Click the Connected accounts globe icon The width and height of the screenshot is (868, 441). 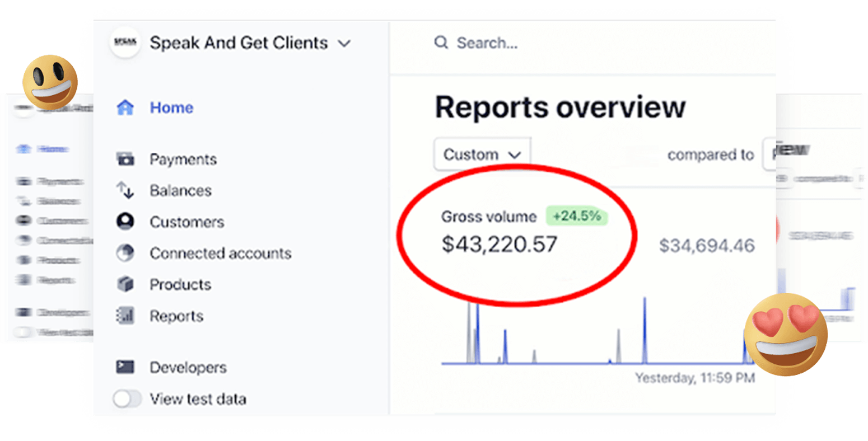125,253
